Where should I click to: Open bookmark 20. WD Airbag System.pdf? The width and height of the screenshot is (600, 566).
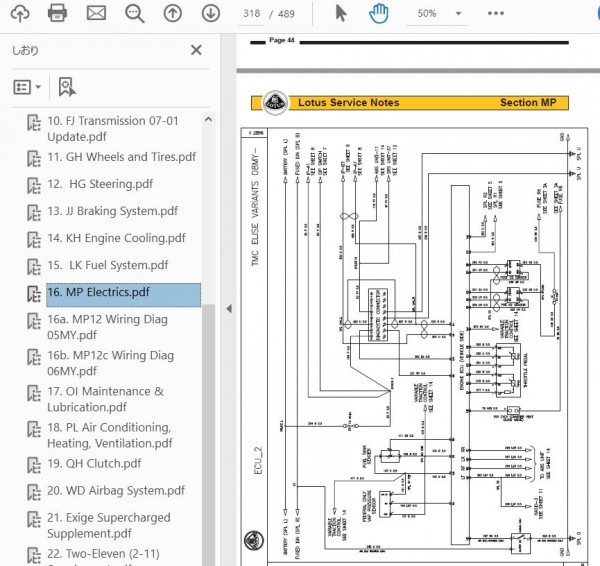(116, 491)
